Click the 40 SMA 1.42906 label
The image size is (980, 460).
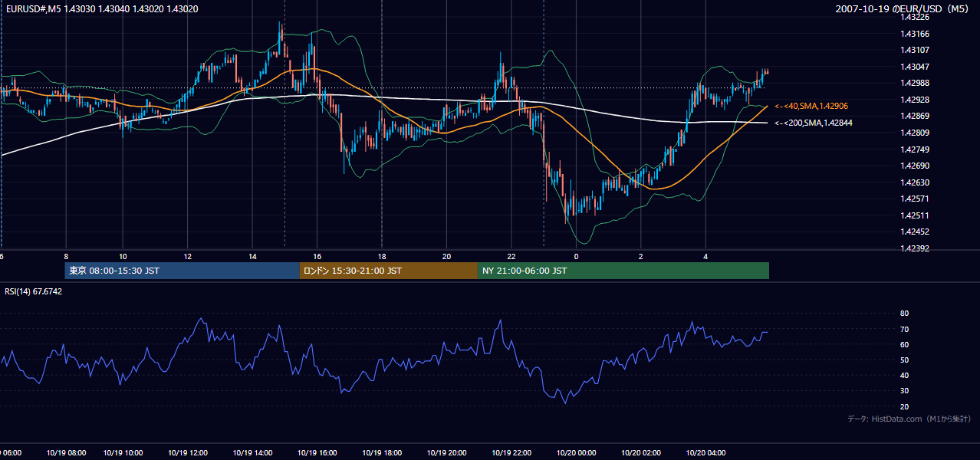pyautogui.click(x=811, y=106)
